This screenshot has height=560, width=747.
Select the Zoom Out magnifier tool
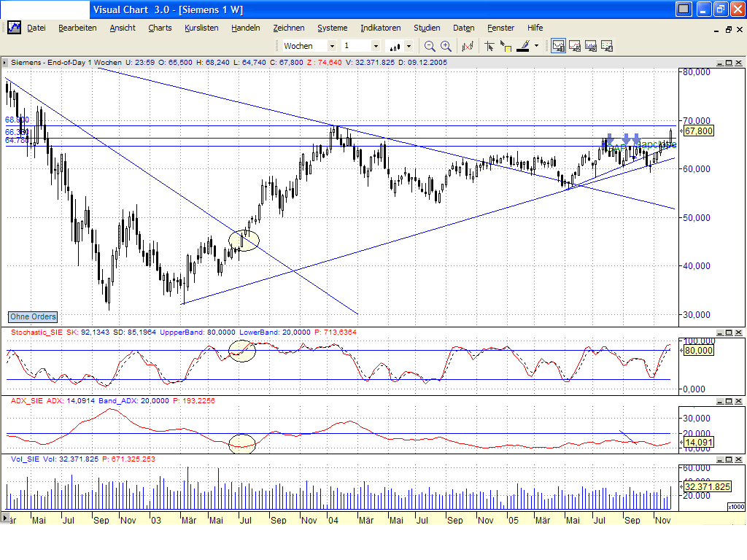pos(429,45)
